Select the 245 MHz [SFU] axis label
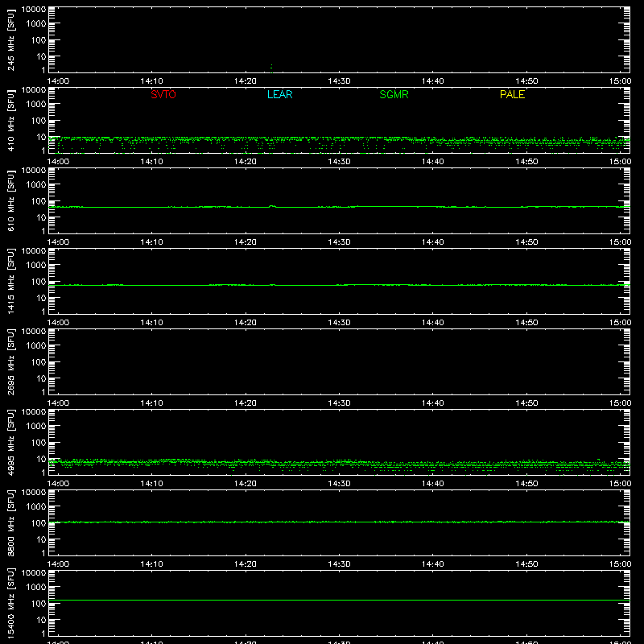Viewport: 644px width, 644px height. tap(11, 39)
